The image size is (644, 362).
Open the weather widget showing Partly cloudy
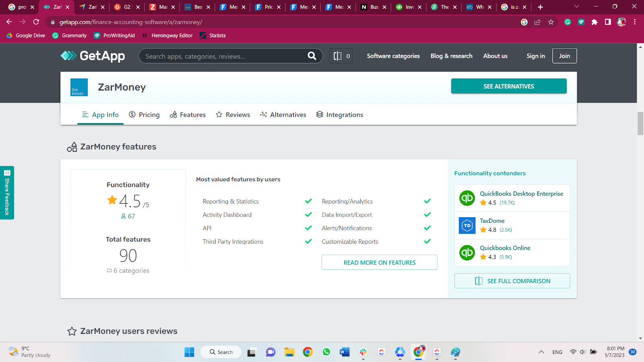[30, 352]
